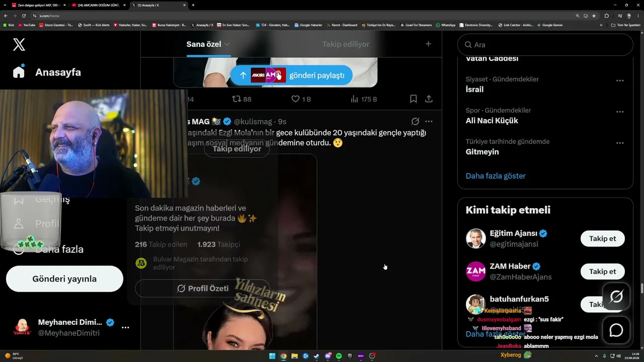This screenshot has width=644, height=362.
Task: Click the Profil Özeti button
Action: (x=202, y=289)
